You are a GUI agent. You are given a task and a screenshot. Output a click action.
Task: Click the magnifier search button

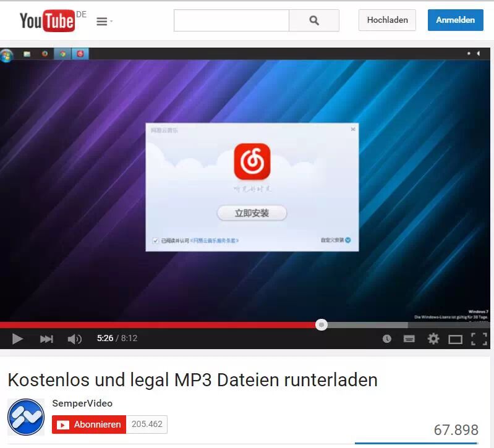coord(314,20)
